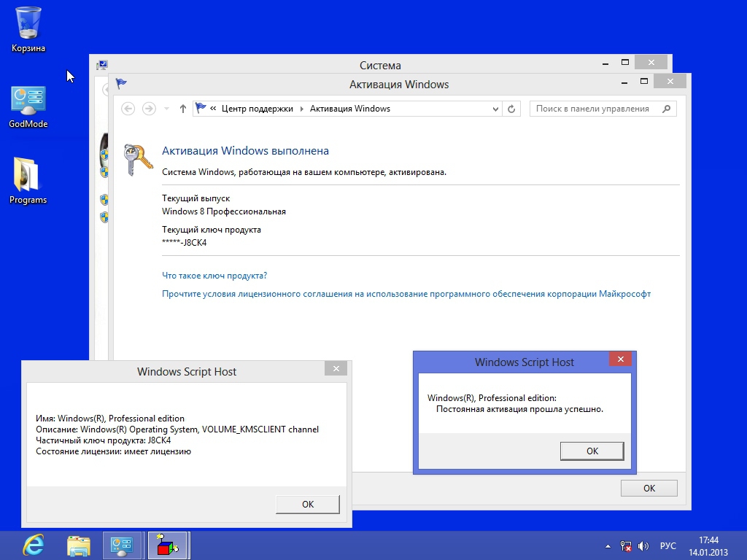Click the VOLUME_KMSCLIENT channel description line
The height and width of the screenshot is (560, 747).
177,429
